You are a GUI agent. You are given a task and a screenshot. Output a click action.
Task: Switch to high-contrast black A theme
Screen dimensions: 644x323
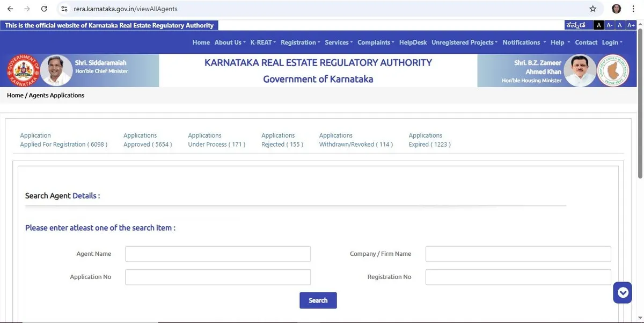599,25
